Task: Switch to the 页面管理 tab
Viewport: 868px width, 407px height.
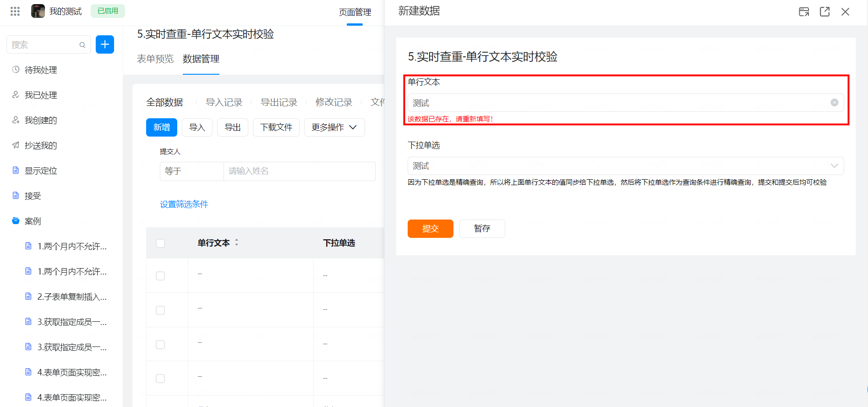Action: point(355,12)
